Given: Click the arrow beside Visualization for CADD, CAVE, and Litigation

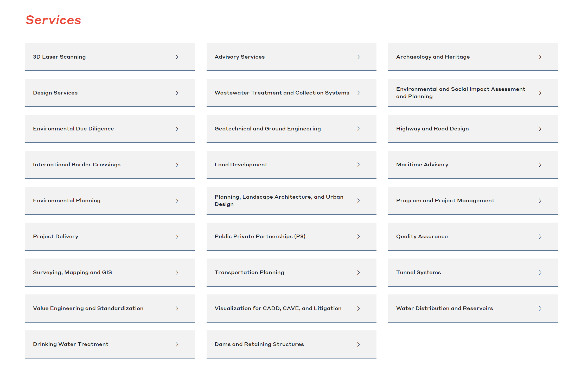Looking at the screenshot, I should [359, 309].
